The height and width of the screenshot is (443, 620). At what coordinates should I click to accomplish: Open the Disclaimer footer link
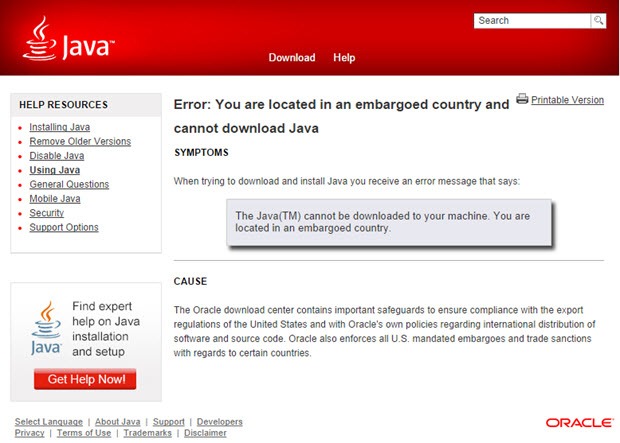pyautogui.click(x=205, y=433)
